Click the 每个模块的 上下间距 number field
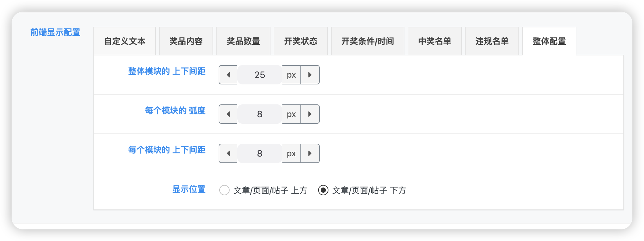644x241 pixels. 260,153
